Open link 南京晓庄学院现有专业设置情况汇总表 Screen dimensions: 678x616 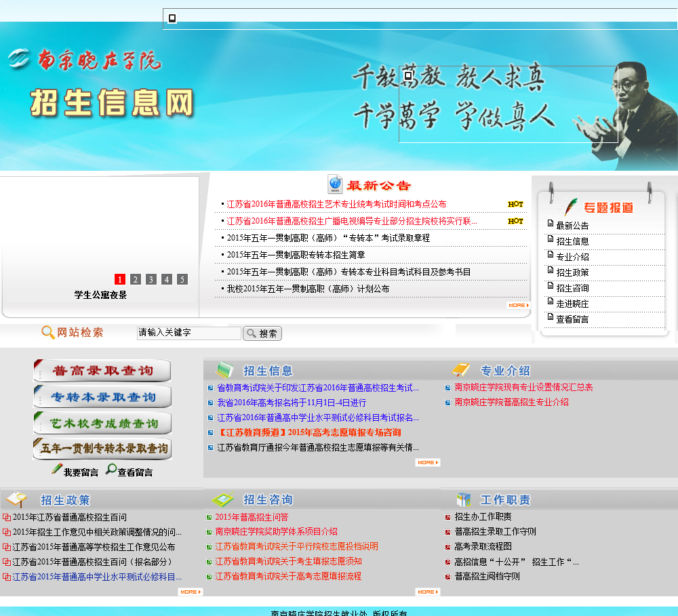(523, 388)
